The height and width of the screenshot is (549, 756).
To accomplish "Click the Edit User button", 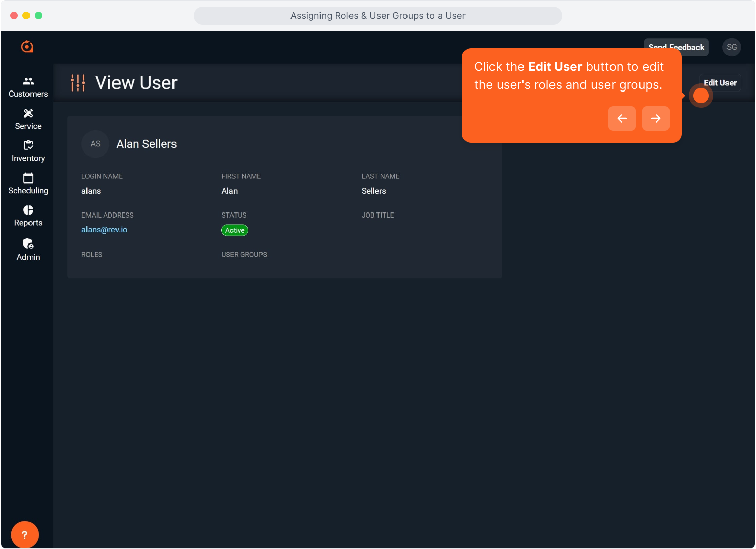I will 720,82.
